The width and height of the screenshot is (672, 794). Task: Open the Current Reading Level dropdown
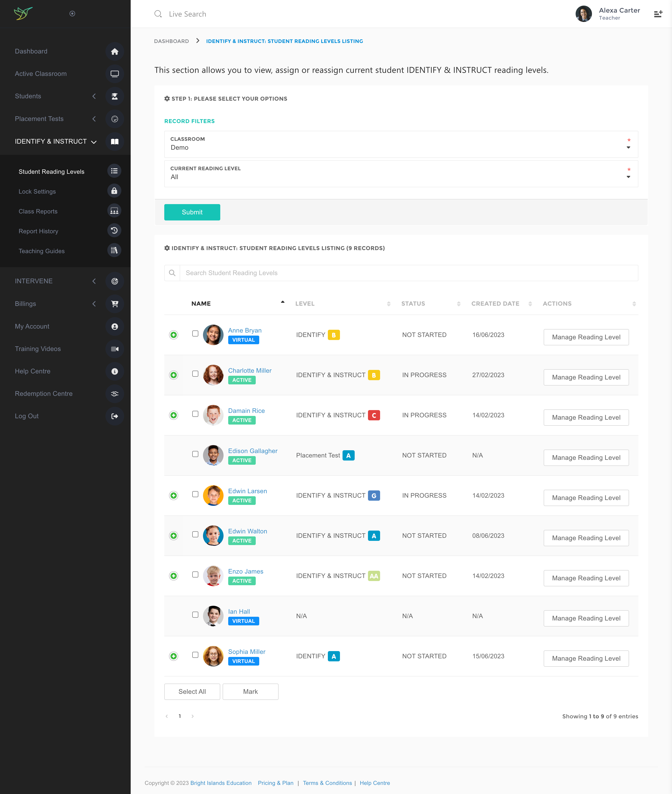401,174
